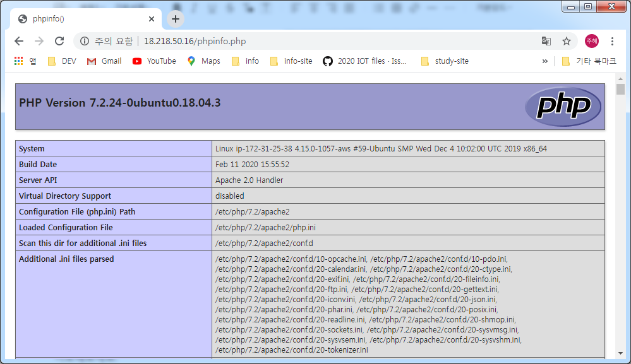The height and width of the screenshot is (364, 631).
Task: Maximize the Chrome window
Action: click(588, 6)
